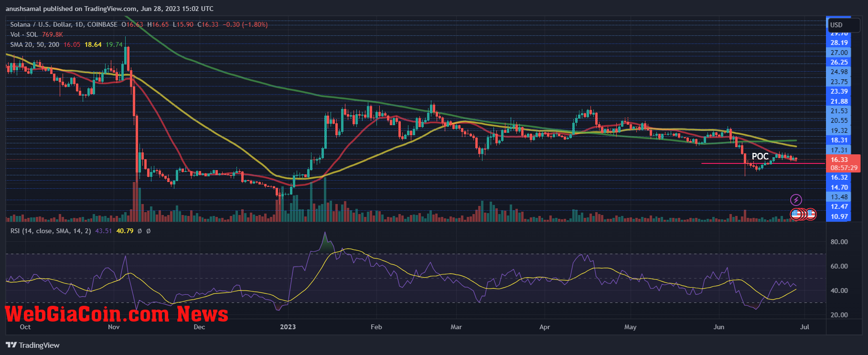Click the 17.31 price level label
868x355 pixels.
click(x=839, y=150)
